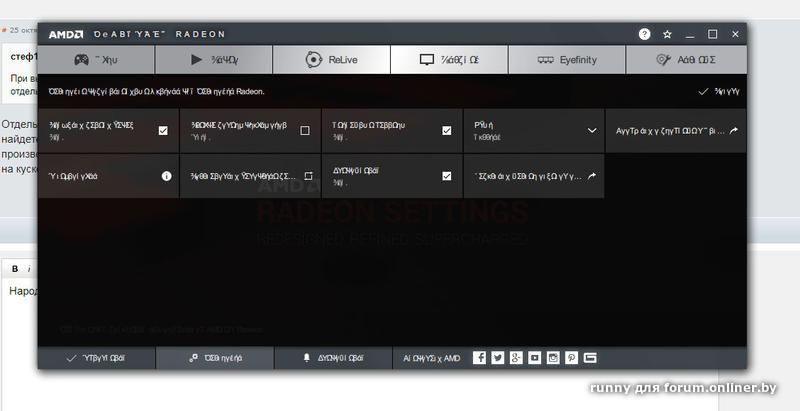Open Notifications with bell icon in bottom bar
This screenshot has height=411, width=800.
333,358
